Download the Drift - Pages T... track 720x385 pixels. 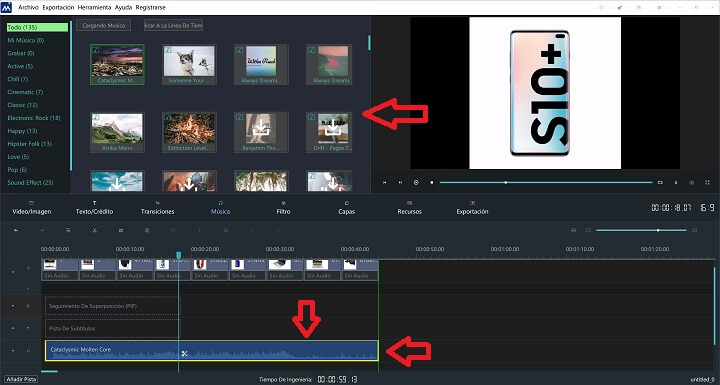pos(333,127)
